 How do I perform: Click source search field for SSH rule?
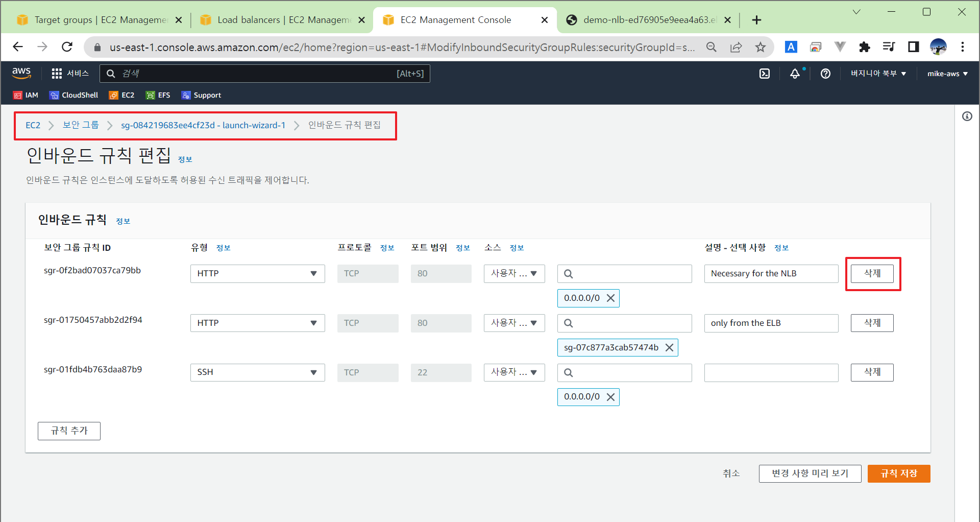click(625, 372)
